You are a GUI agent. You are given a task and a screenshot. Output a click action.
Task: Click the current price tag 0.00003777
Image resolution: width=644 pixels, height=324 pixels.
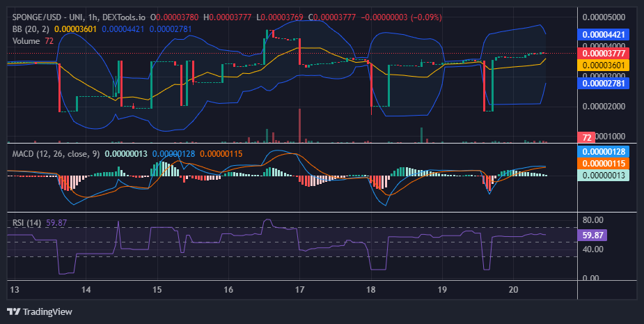604,54
